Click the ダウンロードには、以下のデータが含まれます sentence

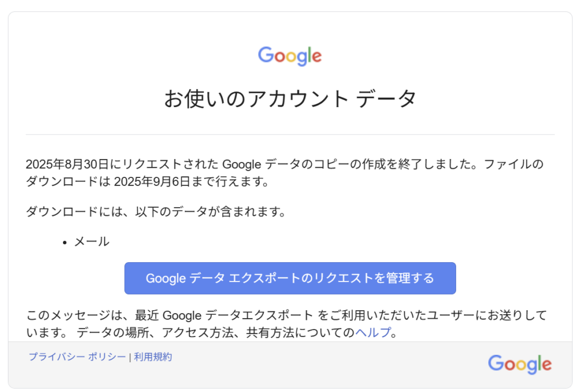tap(156, 212)
